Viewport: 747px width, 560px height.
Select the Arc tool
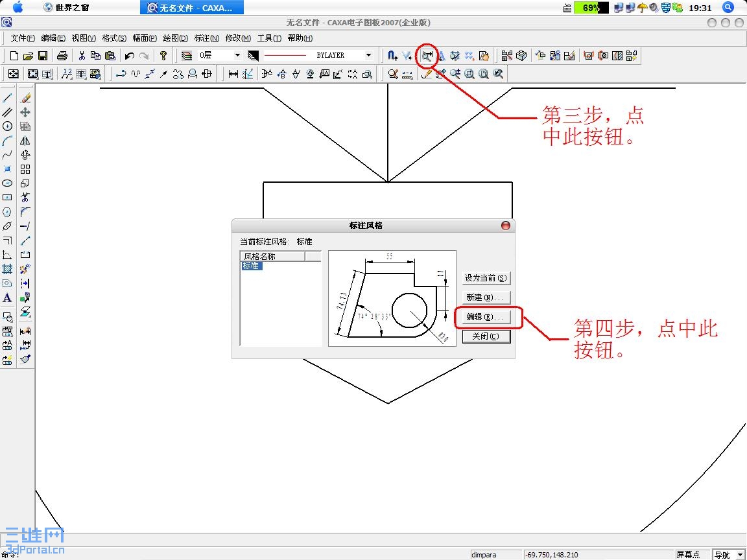tap(7, 141)
